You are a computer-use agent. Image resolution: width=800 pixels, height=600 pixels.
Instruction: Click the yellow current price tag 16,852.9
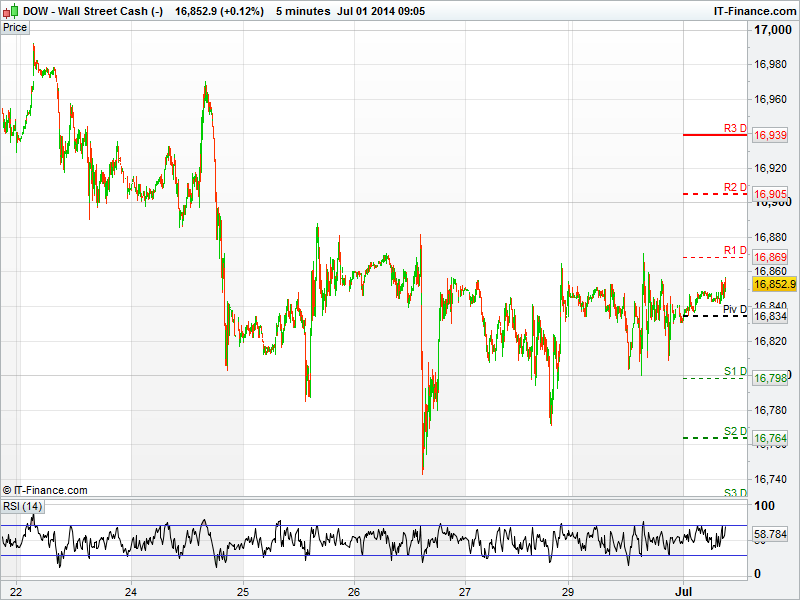coord(774,284)
